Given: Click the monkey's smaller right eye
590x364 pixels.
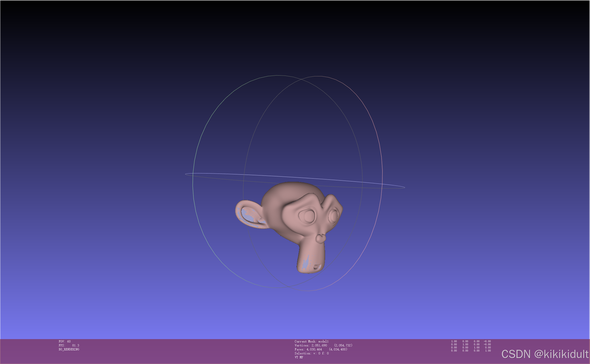Looking at the screenshot, I should (x=333, y=216).
